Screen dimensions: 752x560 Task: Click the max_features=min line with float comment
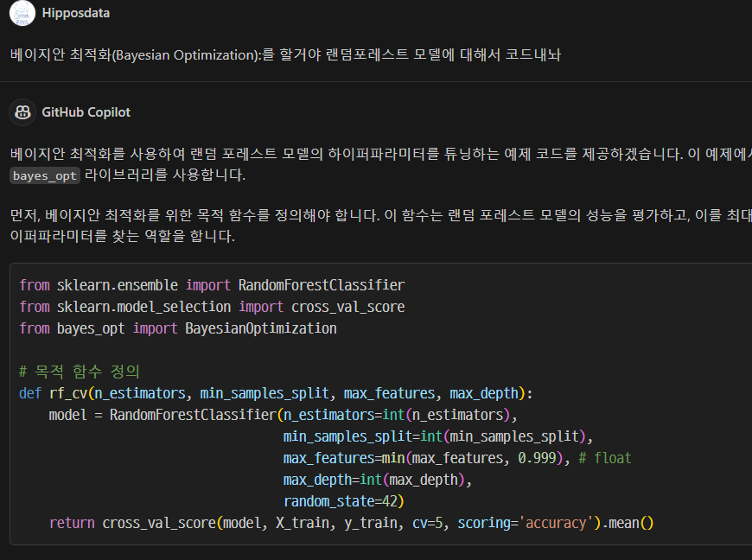457,458
